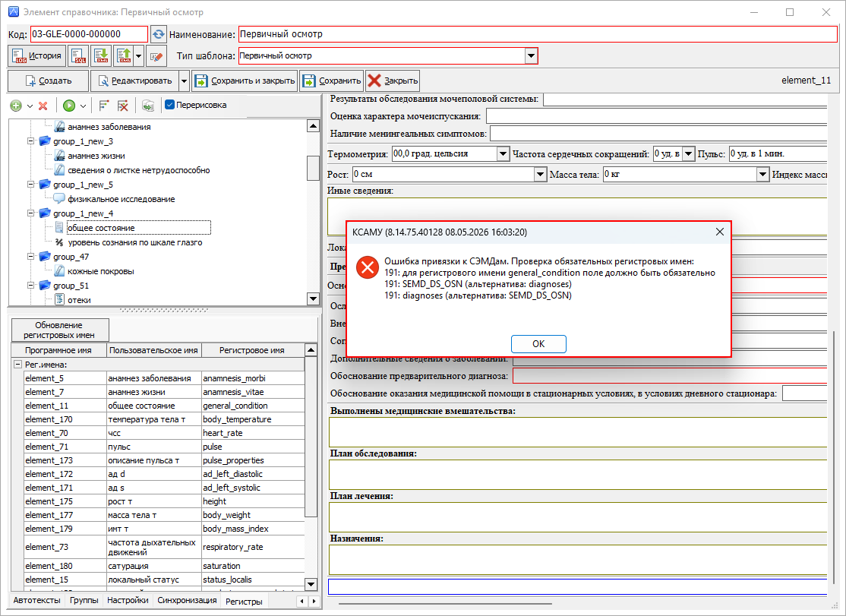
Task: Switch to the Регистры tab
Action: (x=244, y=602)
